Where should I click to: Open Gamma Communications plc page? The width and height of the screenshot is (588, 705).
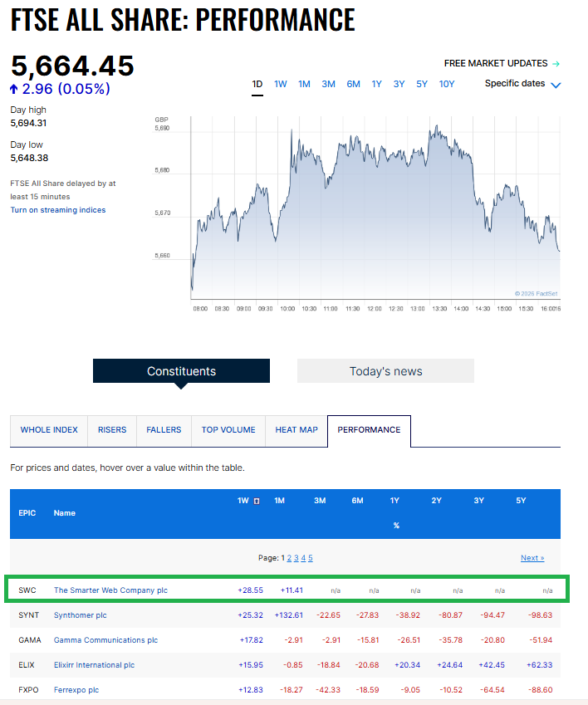(x=105, y=639)
